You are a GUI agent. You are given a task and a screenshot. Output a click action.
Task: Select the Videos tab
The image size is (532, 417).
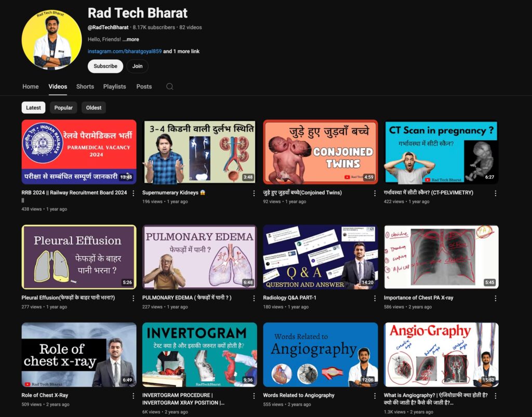(58, 86)
